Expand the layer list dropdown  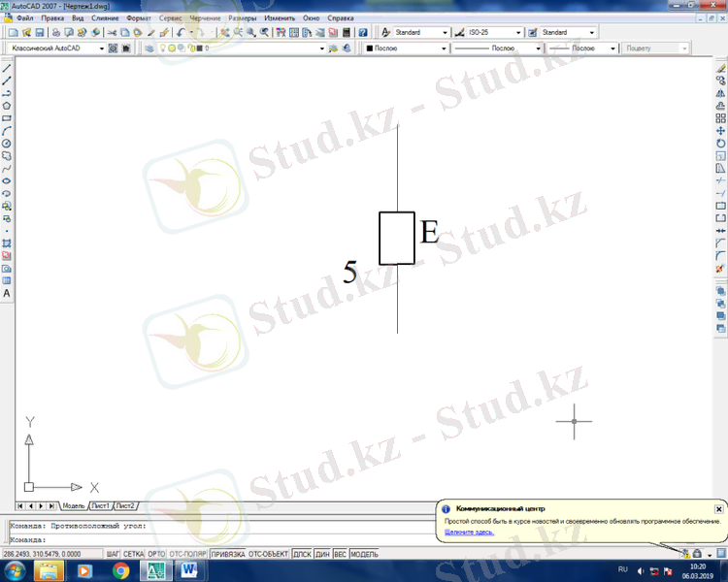click(321, 48)
